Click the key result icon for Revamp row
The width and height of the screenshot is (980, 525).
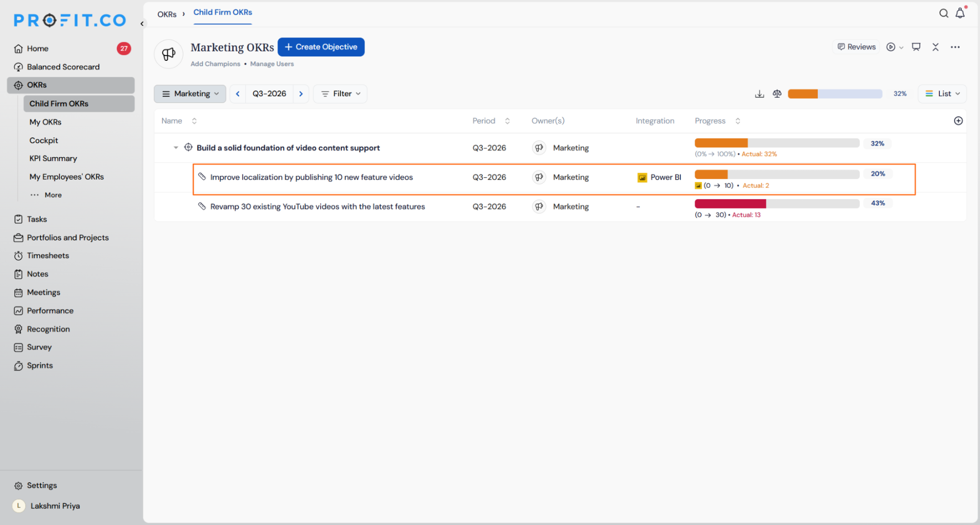[x=201, y=206]
